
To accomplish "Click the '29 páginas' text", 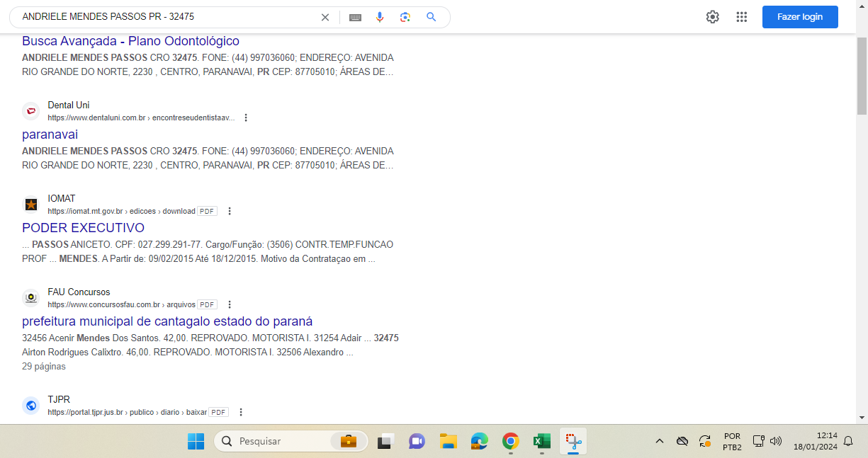I will click(44, 367).
